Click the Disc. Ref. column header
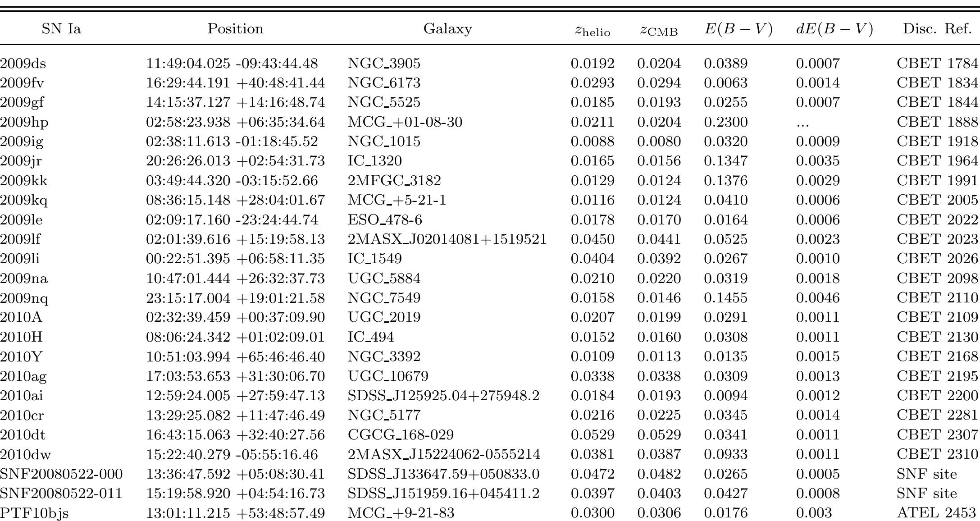This screenshot has height=521, width=980. 937,29
